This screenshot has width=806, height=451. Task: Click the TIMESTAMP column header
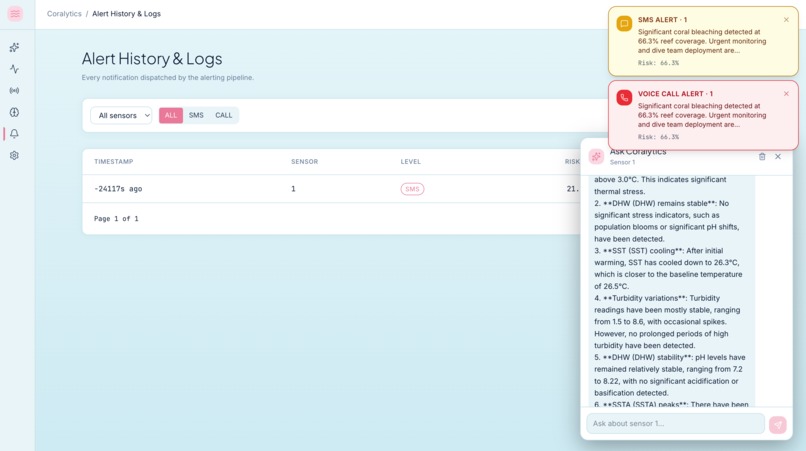[114, 161]
